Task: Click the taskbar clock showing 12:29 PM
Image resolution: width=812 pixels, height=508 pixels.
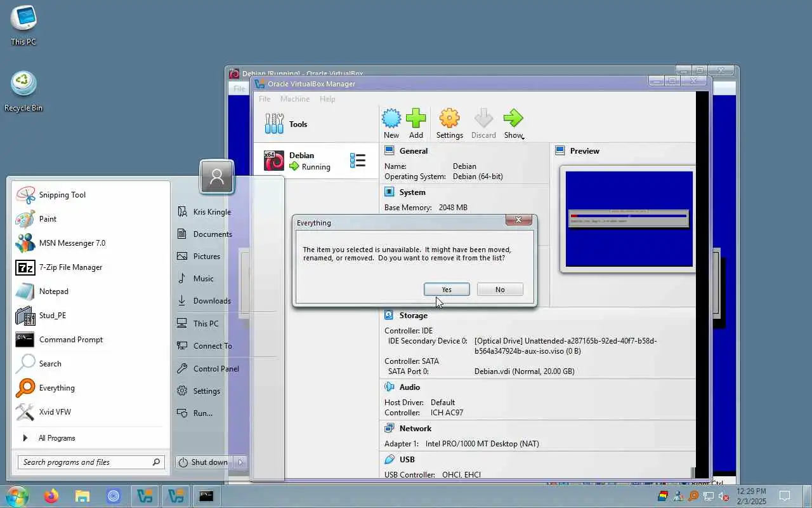Action: 752,496
